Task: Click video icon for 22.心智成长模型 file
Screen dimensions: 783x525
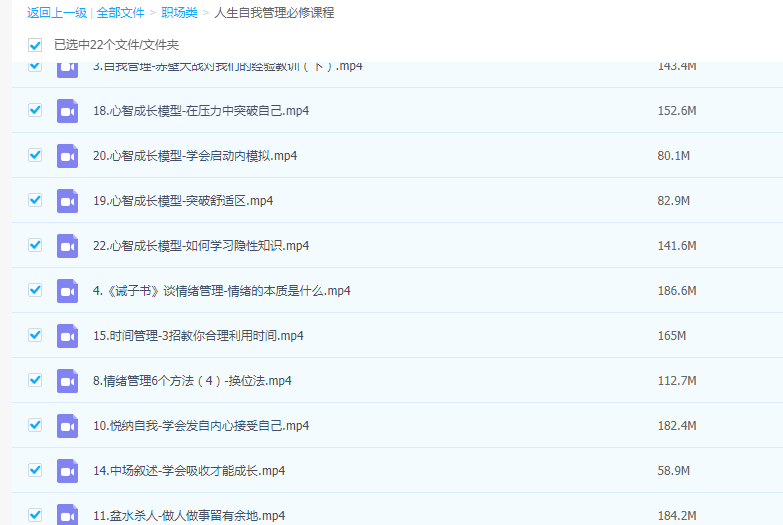Action: coord(67,246)
